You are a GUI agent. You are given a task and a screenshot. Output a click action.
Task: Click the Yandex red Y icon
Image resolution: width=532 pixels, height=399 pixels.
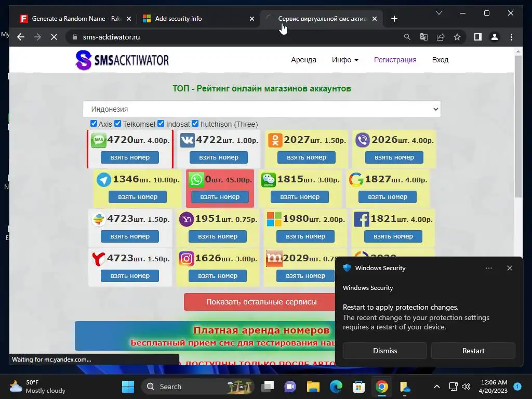click(98, 259)
